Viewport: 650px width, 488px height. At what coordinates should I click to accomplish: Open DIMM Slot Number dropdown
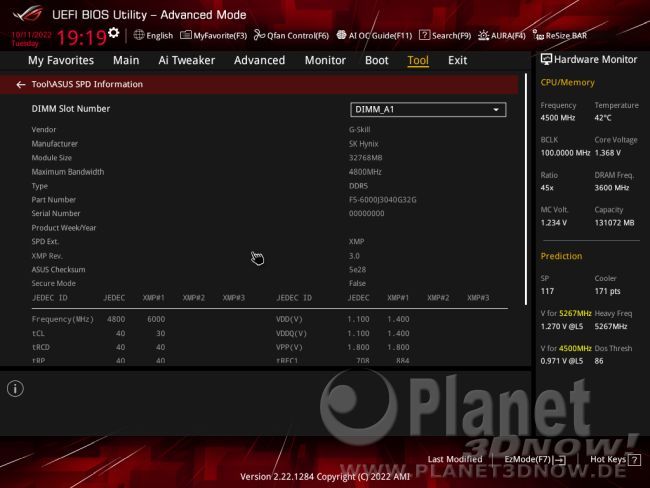point(428,109)
